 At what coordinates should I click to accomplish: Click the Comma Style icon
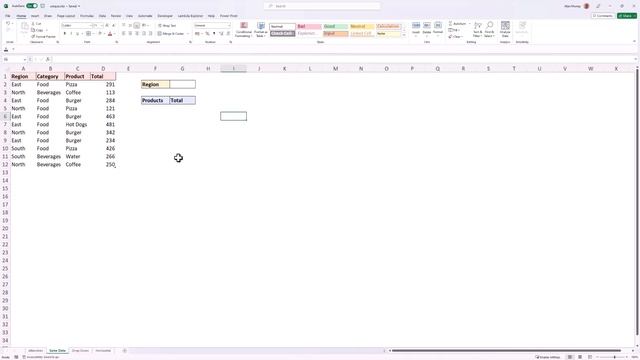pyautogui.click(x=214, y=33)
